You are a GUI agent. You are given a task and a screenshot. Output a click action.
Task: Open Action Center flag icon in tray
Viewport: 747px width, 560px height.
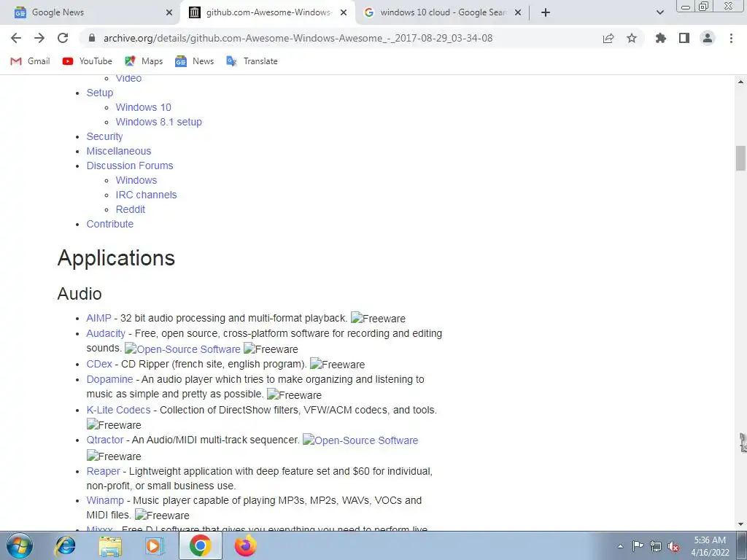pyautogui.click(x=638, y=546)
